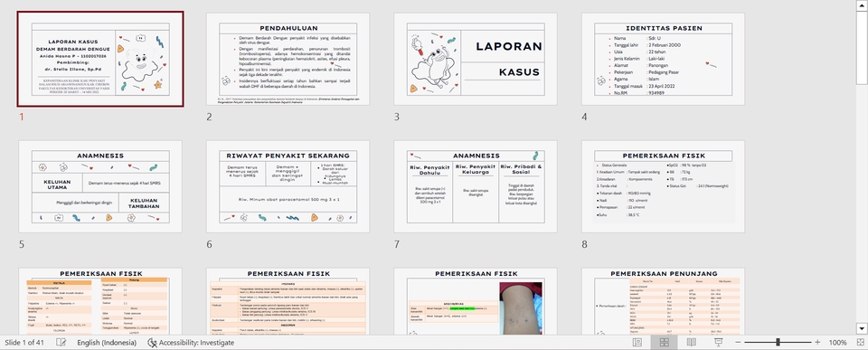Screen dimensions: 868x350
Task: Open spell check icon in status bar
Action: 61,343
